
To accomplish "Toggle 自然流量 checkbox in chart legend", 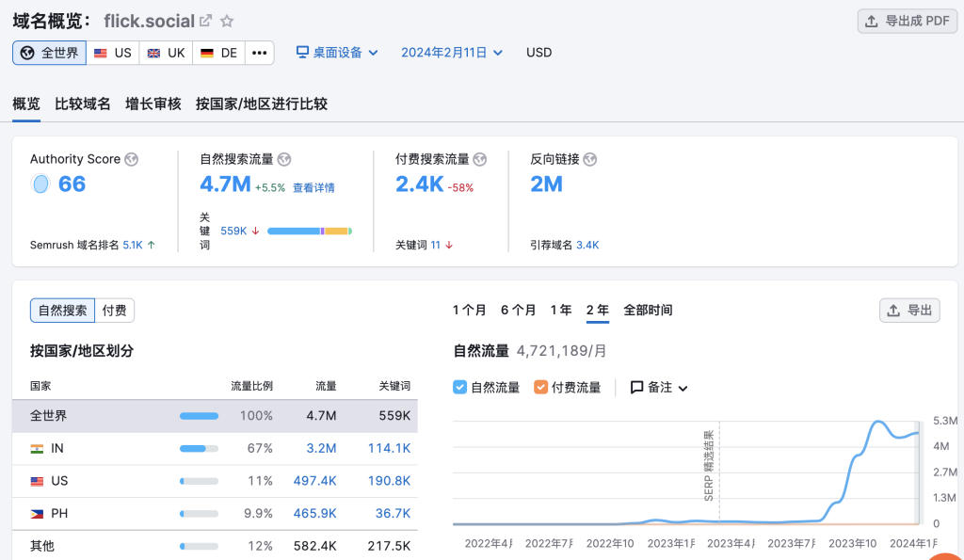I will (x=459, y=387).
